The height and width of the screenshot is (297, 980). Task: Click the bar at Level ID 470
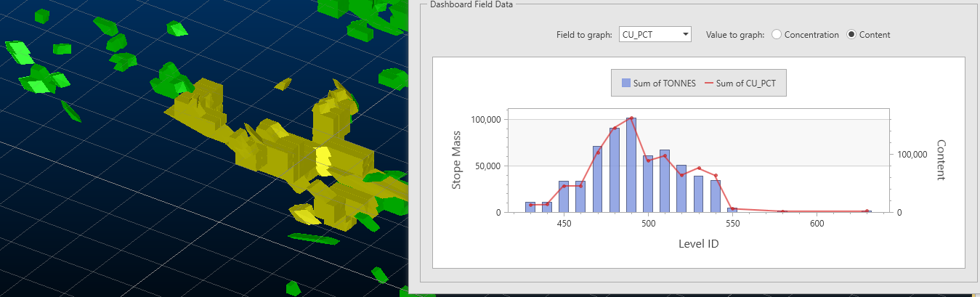(x=597, y=179)
